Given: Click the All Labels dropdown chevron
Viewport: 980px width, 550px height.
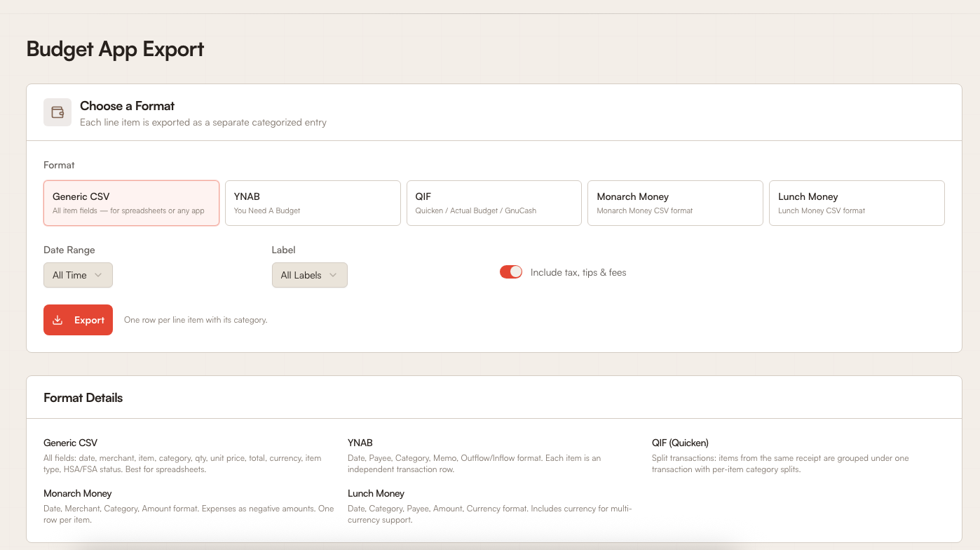Looking at the screenshot, I should point(334,275).
